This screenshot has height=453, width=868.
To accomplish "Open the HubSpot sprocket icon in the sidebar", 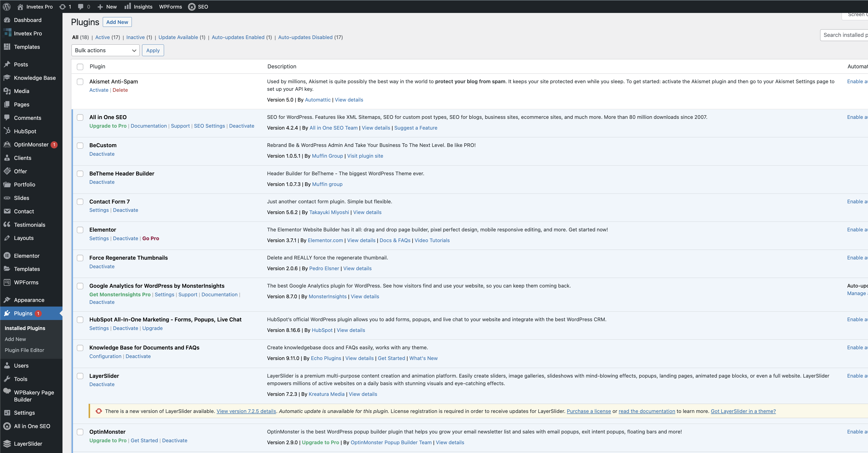I will click(x=7, y=131).
